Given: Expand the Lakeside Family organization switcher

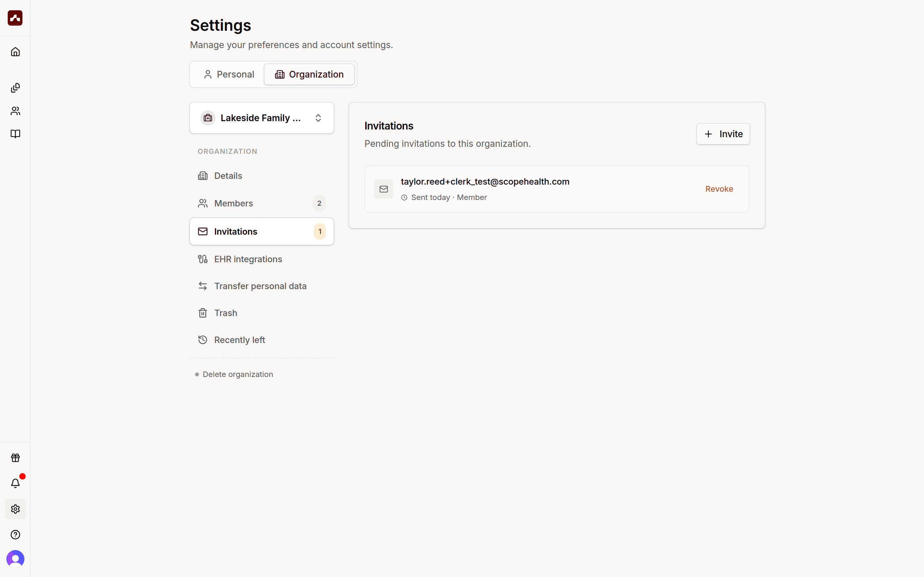Looking at the screenshot, I should (x=261, y=118).
